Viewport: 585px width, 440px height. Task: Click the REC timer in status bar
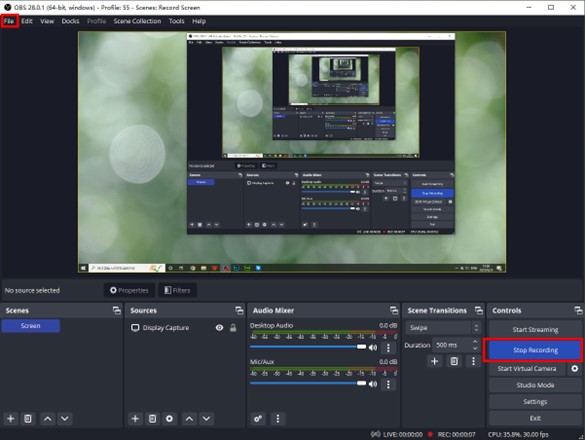point(456,434)
